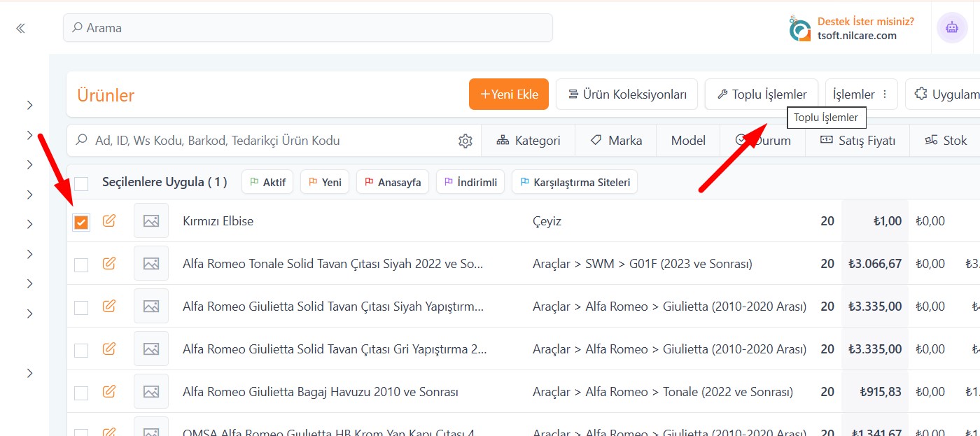Image resolution: width=980 pixels, height=436 pixels.
Task: Click the search settings gear icon
Action: point(465,141)
